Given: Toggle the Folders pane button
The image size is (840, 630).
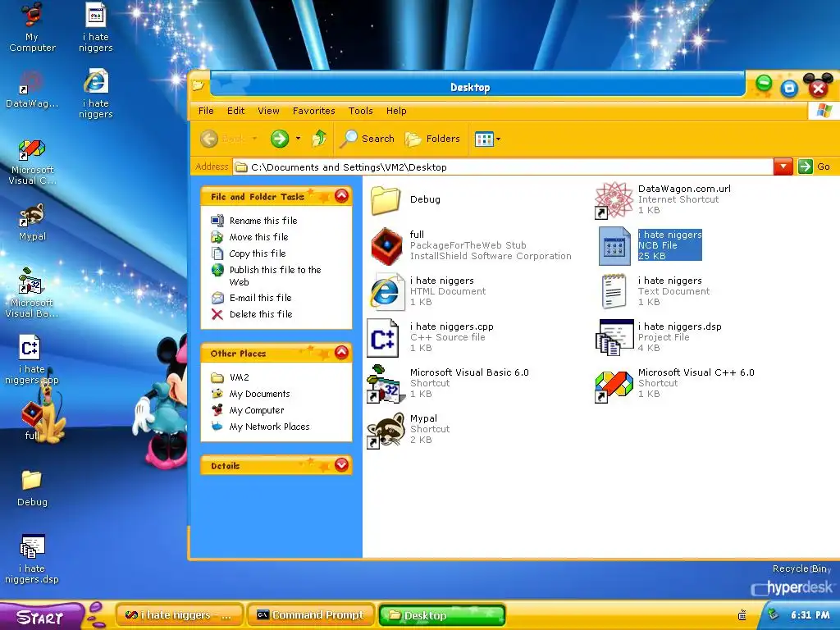Looking at the screenshot, I should [x=432, y=139].
